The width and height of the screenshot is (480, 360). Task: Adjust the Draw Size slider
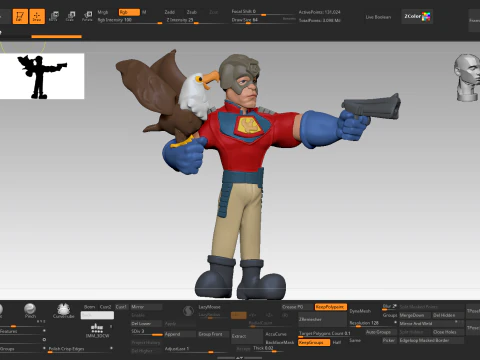coord(263,20)
